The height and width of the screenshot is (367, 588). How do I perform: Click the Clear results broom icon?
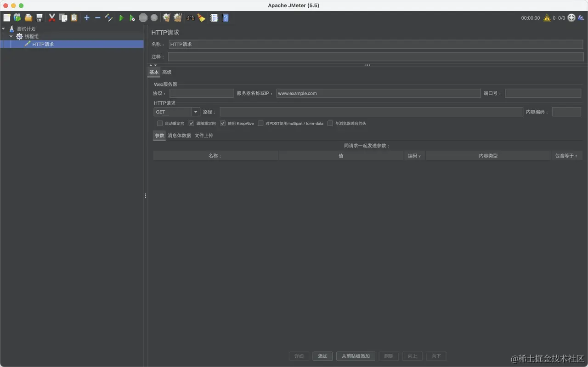pyautogui.click(x=167, y=18)
